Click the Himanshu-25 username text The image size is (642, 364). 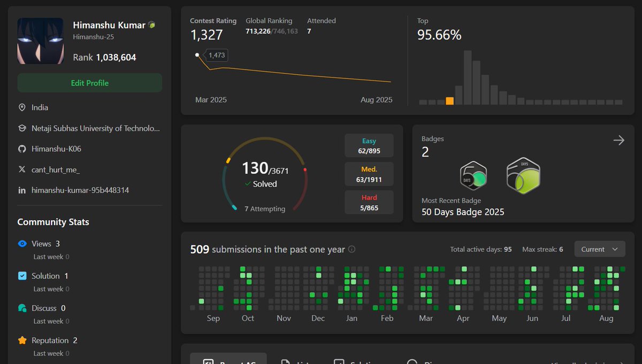tap(93, 37)
